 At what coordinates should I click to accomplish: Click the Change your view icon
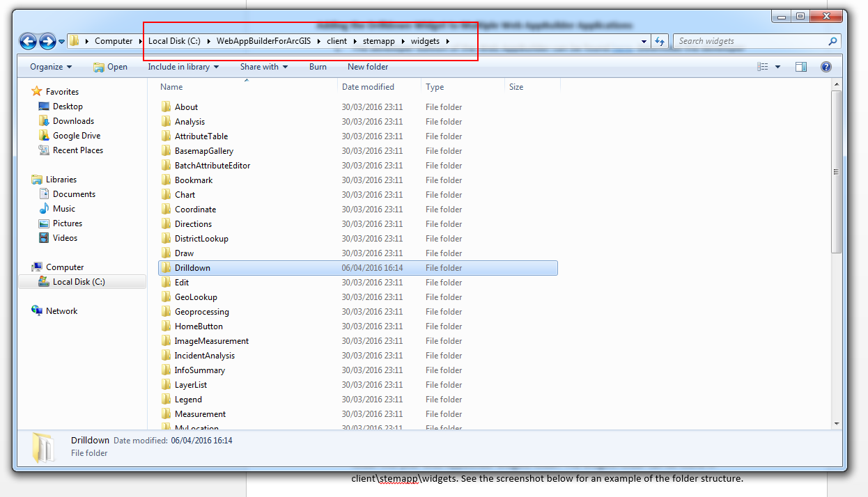tap(763, 67)
